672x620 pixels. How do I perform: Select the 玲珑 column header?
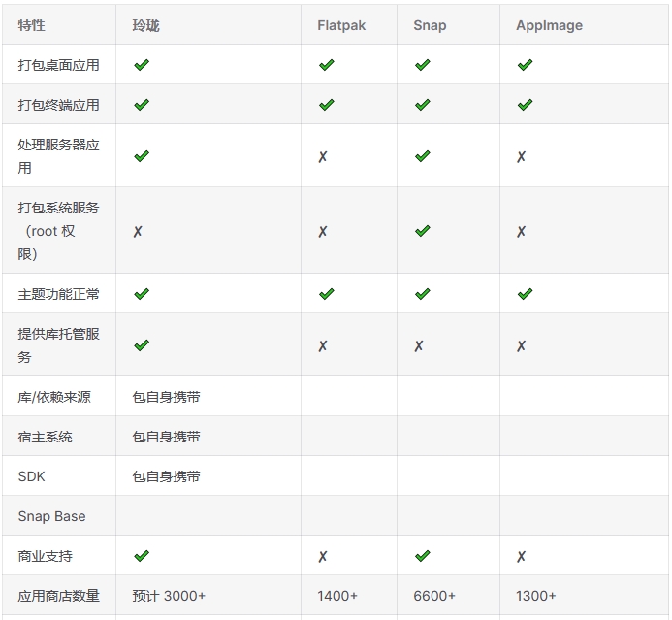click(x=145, y=25)
